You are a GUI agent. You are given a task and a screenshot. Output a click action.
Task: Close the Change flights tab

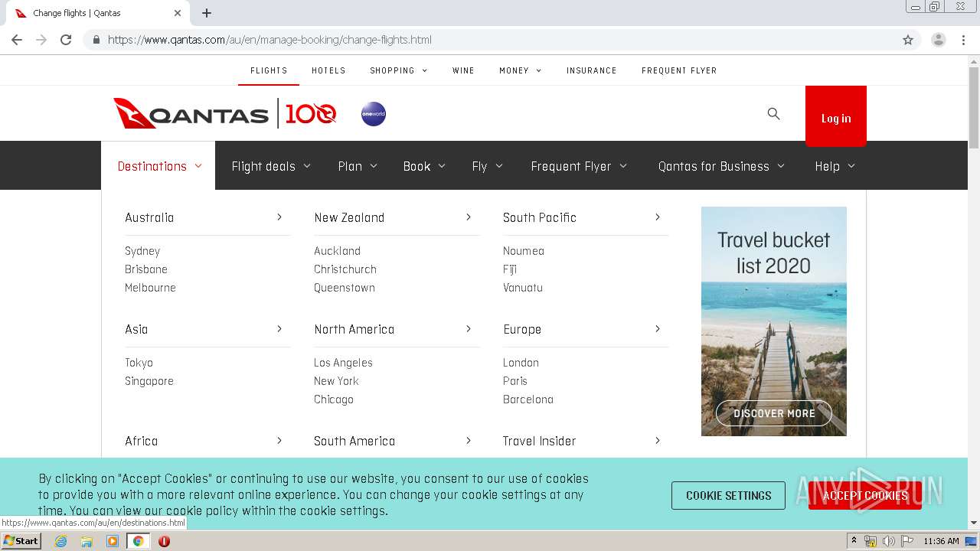pos(178,13)
